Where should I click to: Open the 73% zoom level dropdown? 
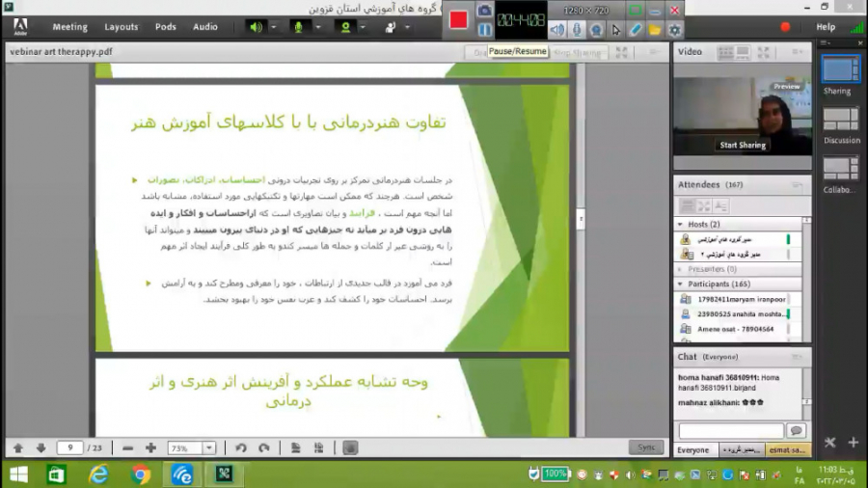208,448
